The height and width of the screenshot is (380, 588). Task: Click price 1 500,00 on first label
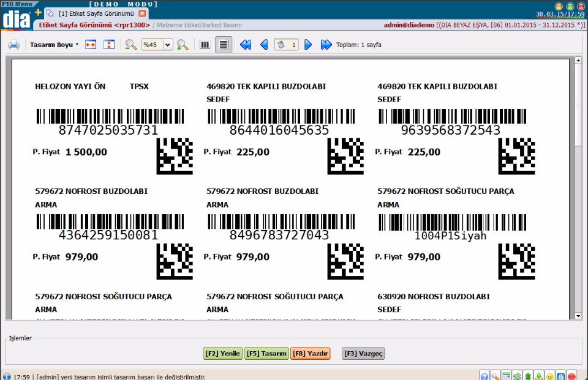[86, 152]
